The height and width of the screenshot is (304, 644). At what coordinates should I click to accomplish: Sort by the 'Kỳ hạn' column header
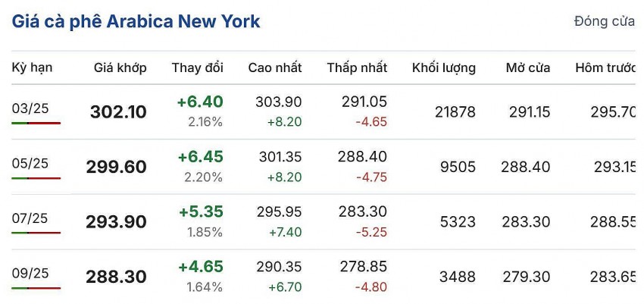(32, 67)
